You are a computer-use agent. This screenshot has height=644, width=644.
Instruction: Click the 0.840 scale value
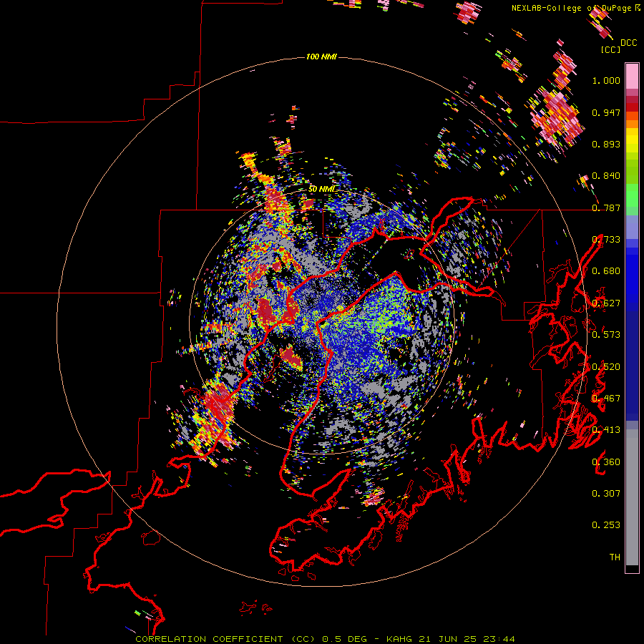pyautogui.click(x=606, y=176)
